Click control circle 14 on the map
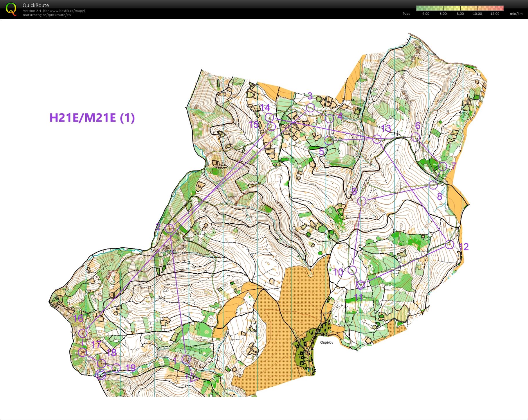This screenshot has width=528, height=420. 269,118
